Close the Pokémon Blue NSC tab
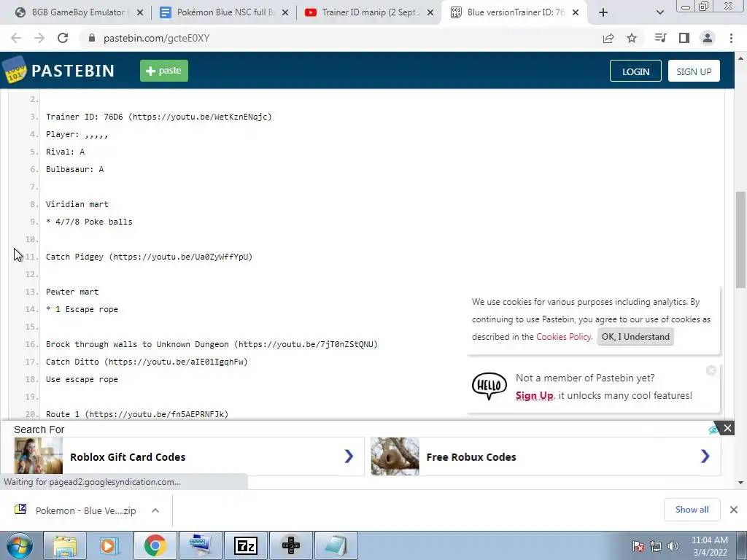The height and width of the screenshot is (560, 747). [x=285, y=13]
